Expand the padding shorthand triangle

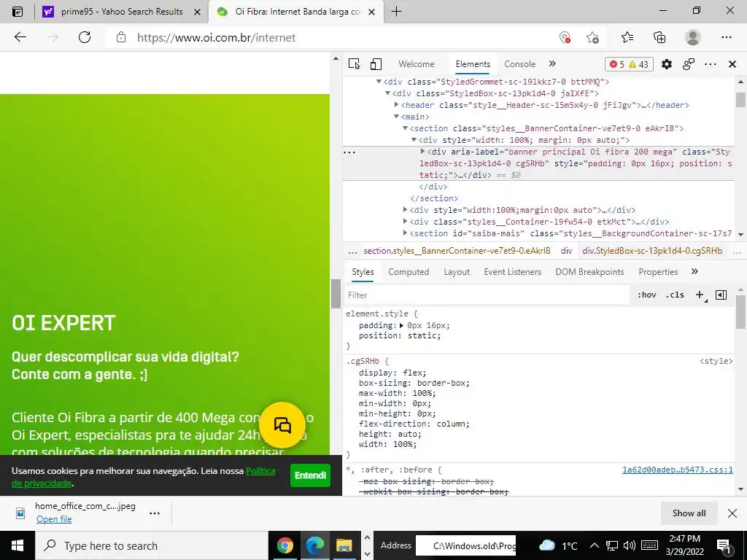(x=402, y=326)
